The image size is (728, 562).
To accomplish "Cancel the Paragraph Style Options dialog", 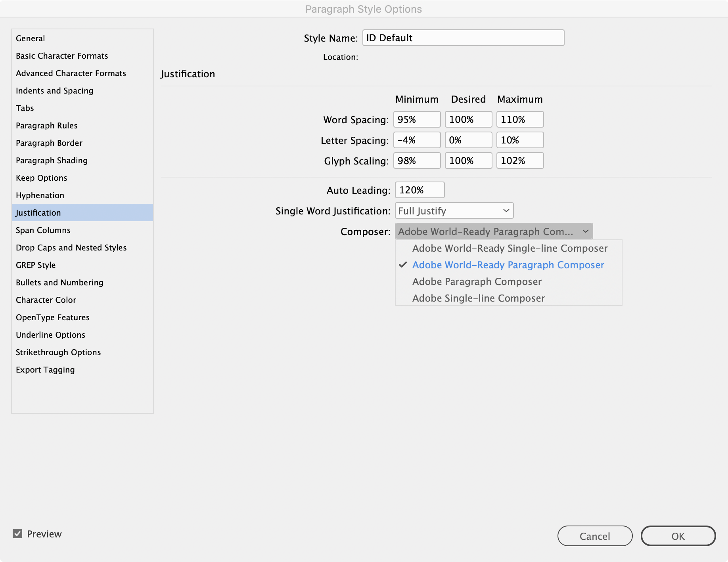I will (594, 536).
